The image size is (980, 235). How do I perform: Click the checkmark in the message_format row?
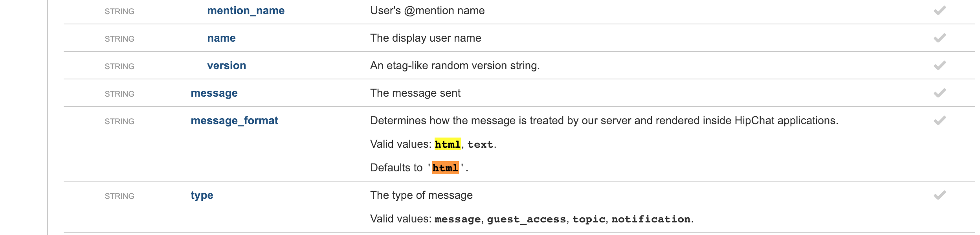[x=940, y=121]
